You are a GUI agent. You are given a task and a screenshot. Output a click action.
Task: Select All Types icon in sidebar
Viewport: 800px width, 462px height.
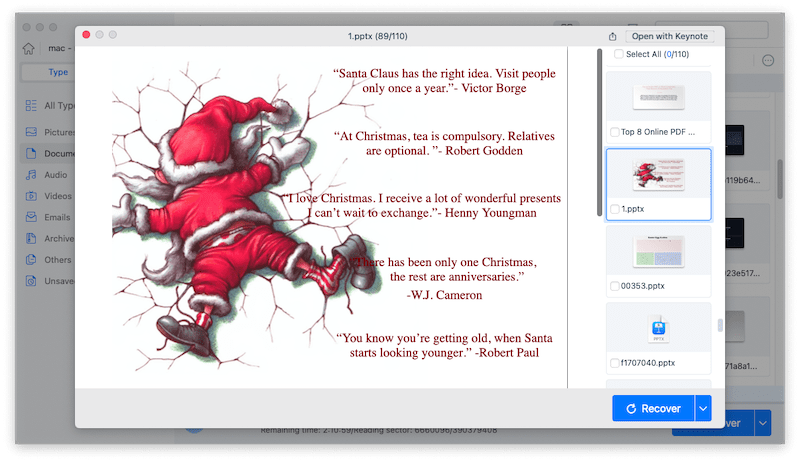(31, 106)
